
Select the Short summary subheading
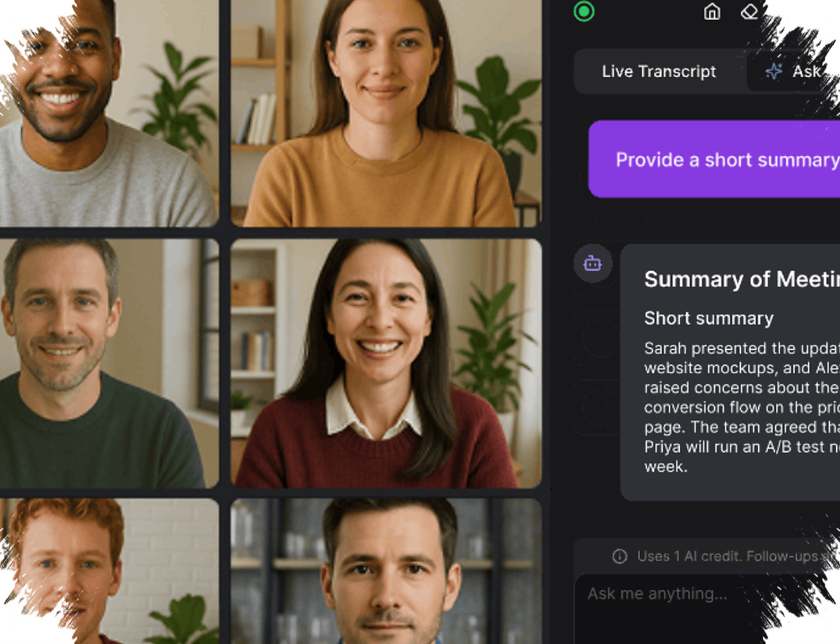(709, 319)
